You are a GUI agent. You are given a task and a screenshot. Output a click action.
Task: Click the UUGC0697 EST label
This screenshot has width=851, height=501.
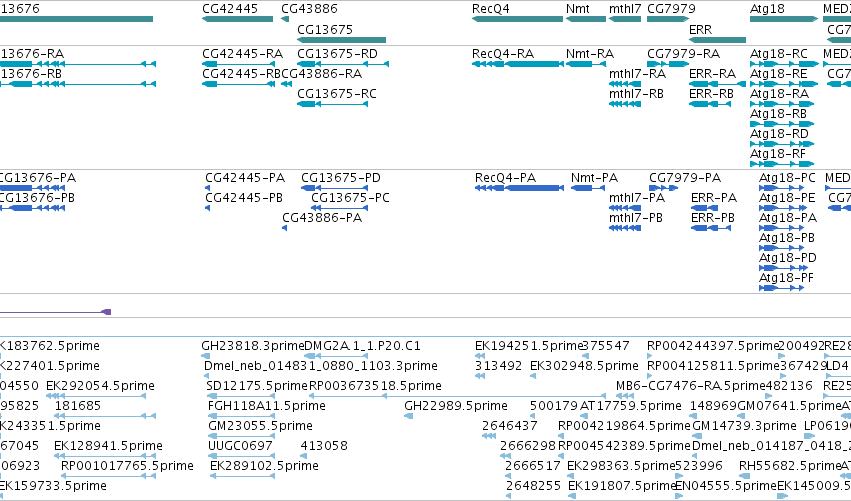coord(240,446)
